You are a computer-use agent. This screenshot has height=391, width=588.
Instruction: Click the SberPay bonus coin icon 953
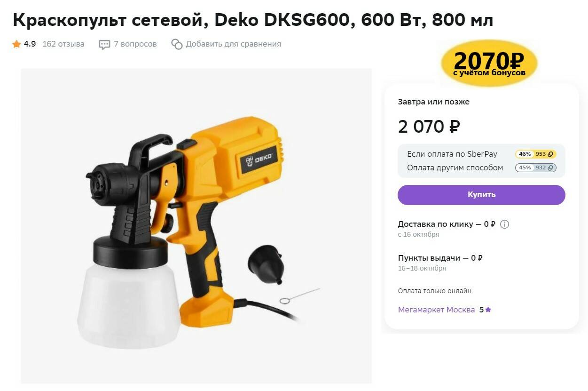pyautogui.click(x=551, y=154)
